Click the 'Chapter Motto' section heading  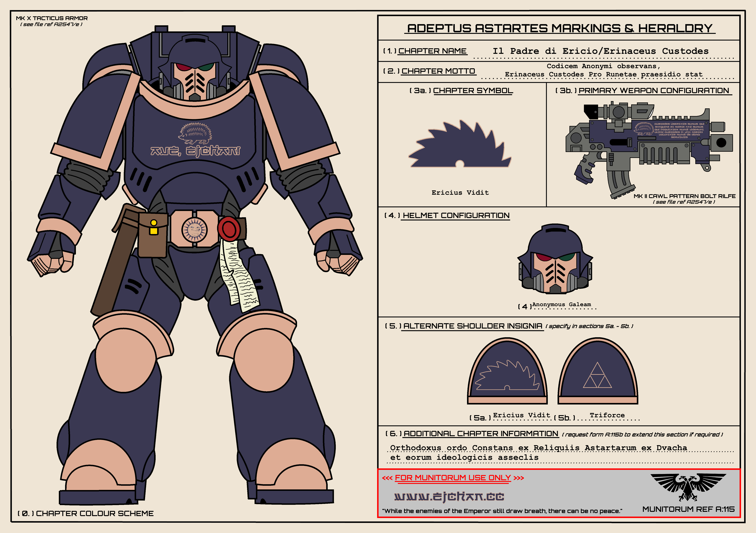pyautogui.click(x=438, y=71)
